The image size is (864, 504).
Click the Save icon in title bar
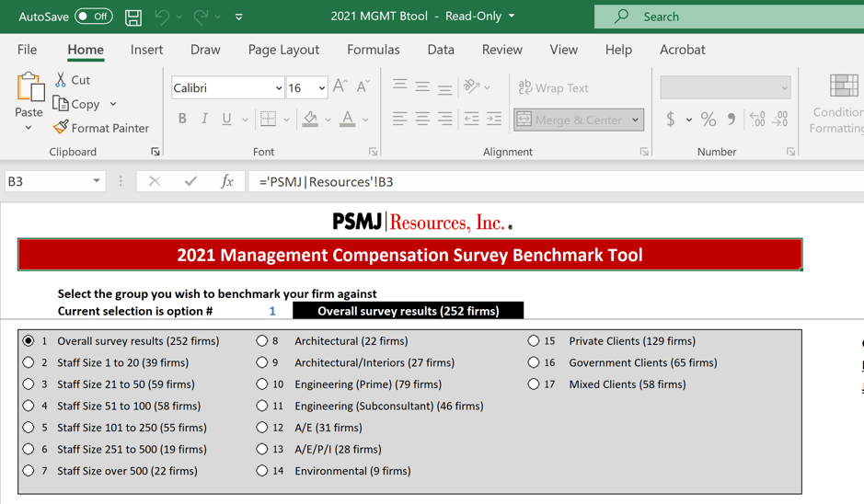pyautogui.click(x=133, y=17)
